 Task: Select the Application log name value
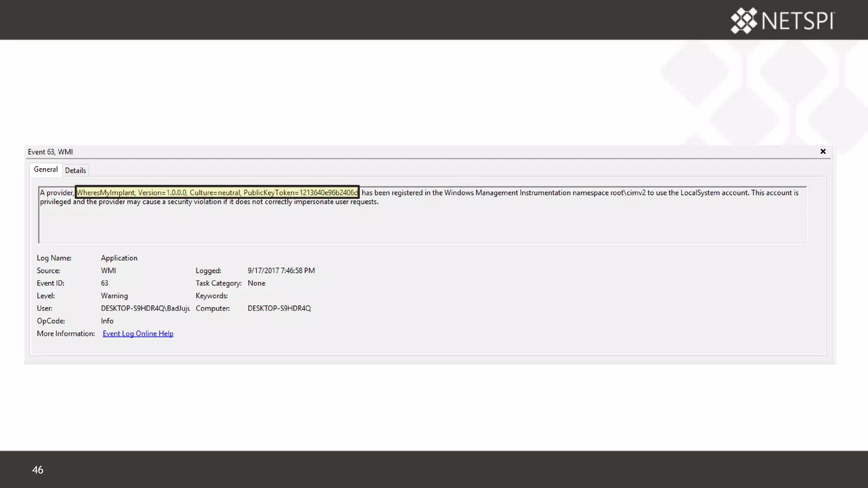point(119,258)
